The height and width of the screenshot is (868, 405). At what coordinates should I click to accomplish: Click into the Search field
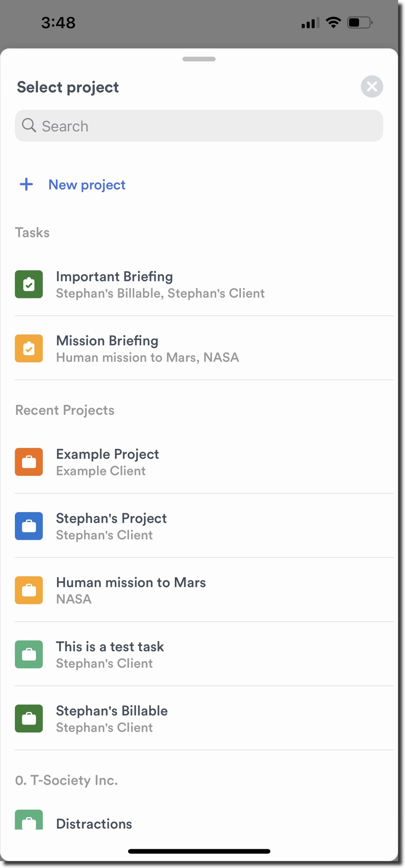coord(198,125)
